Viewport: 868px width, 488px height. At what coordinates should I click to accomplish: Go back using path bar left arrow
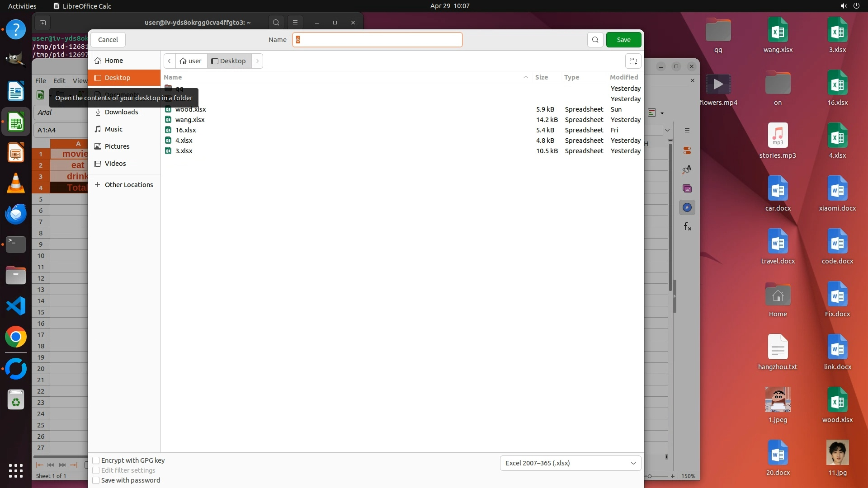(x=170, y=61)
